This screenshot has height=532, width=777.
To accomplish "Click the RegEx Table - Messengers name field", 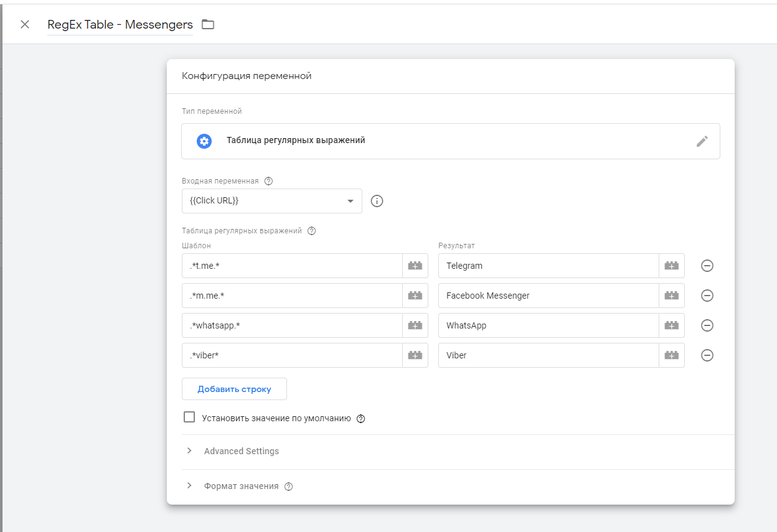I will point(120,24).
